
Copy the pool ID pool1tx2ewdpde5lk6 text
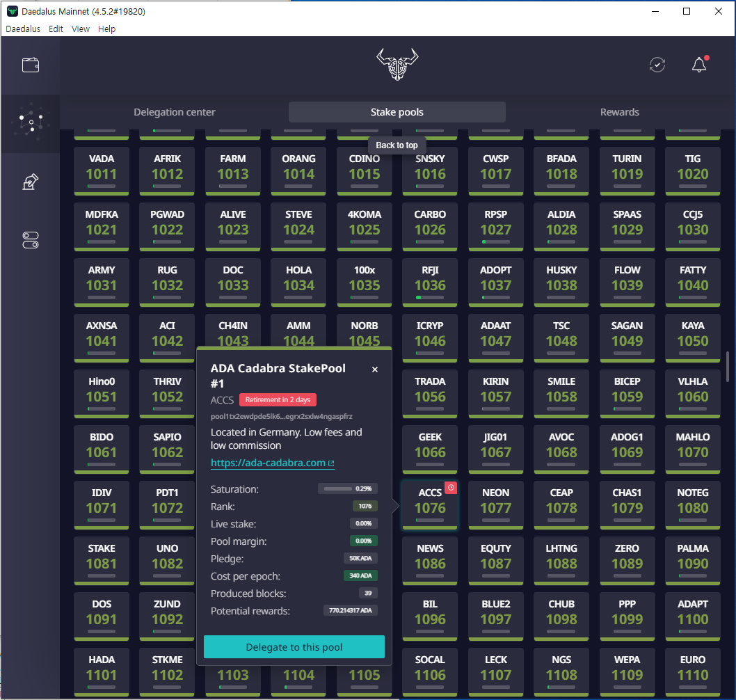click(x=281, y=416)
